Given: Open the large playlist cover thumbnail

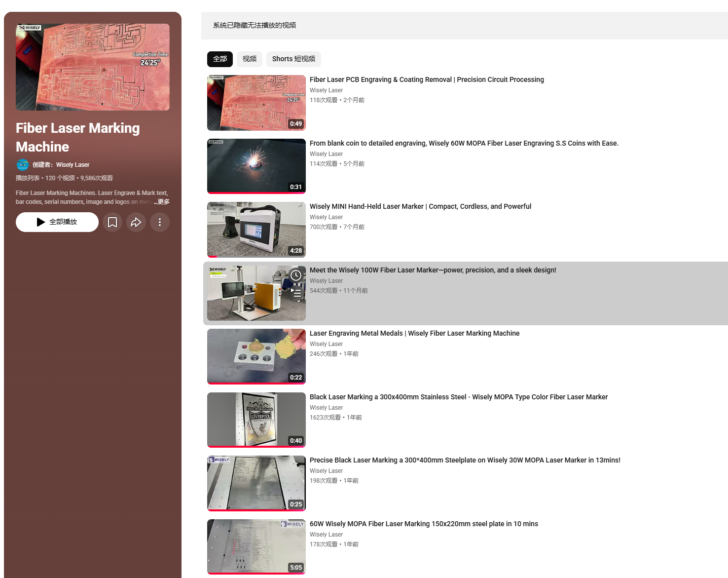Looking at the screenshot, I should pyautogui.click(x=93, y=67).
